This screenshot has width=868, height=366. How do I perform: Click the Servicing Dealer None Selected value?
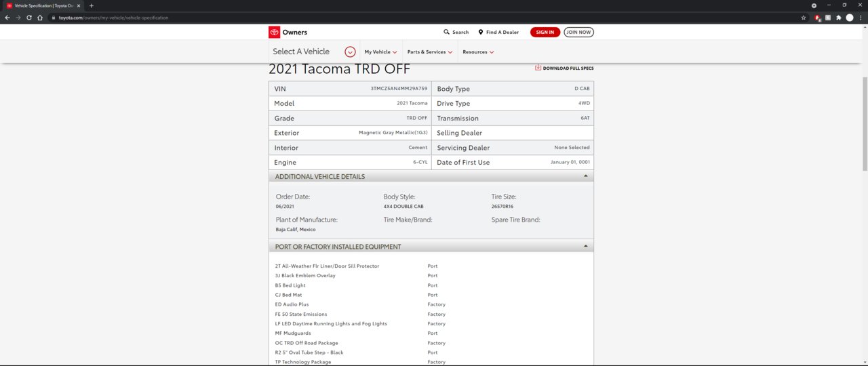[572, 147]
